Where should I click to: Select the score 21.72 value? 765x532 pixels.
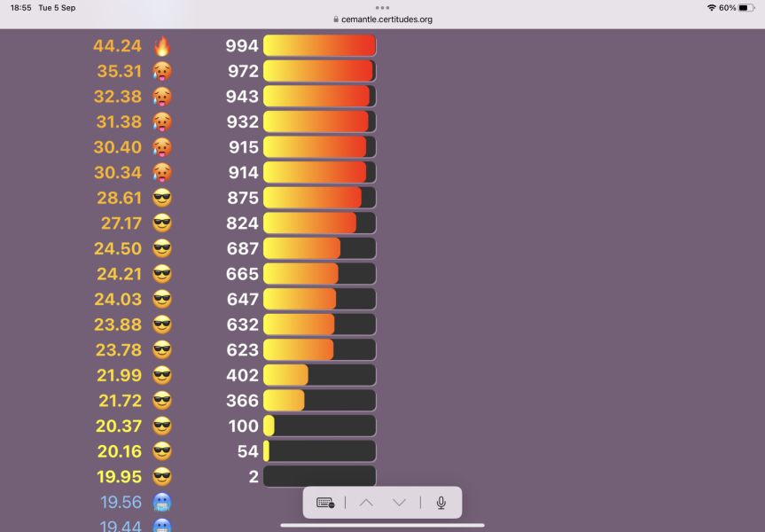pyautogui.click(x=118, y=401)
